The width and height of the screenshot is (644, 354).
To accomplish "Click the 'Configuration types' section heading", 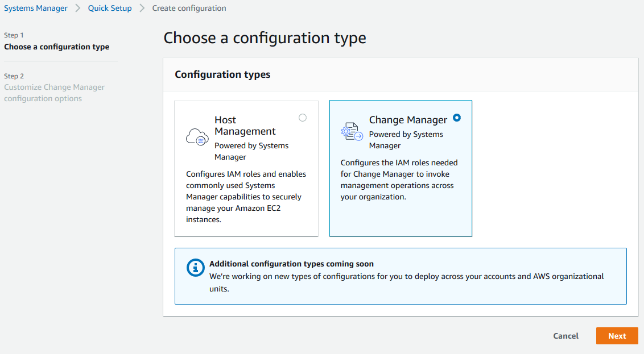I will 222,74.
